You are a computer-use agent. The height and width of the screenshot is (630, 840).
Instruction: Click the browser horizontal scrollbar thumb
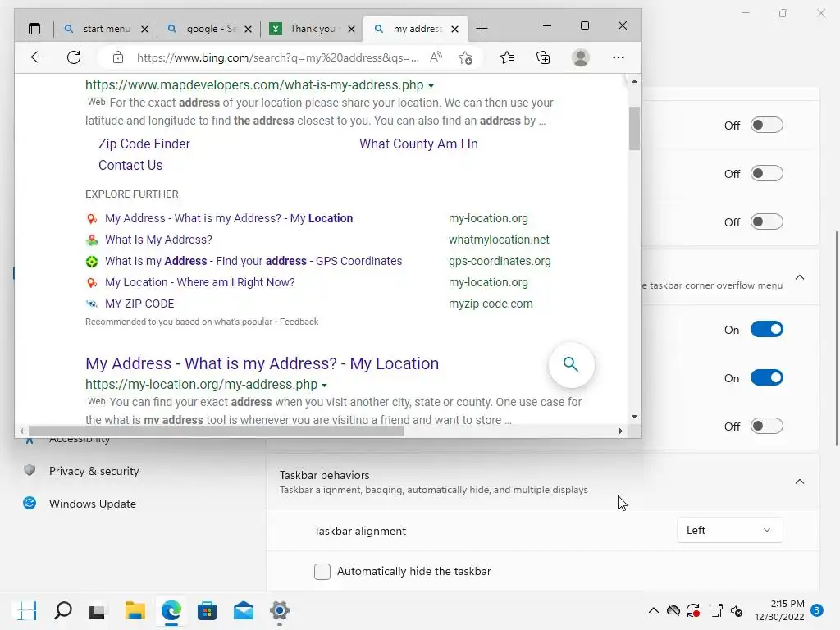pyautogui.click(x=217, y=431)
